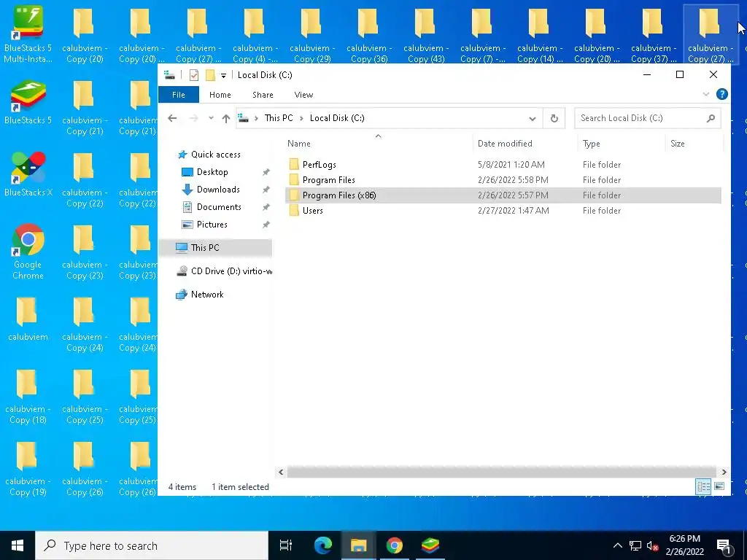
Task: Select Desktop in navigation pane
Action: [x=212, y=172]
